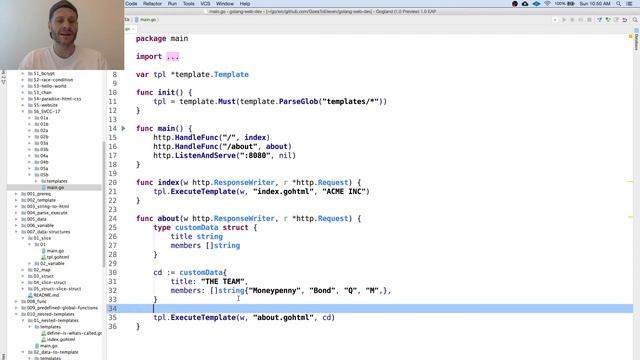Screen dimensions: 640x360
Task: Click the macOS Spotlight search icon
Action: pyautogui.click(x=619, y=4)
